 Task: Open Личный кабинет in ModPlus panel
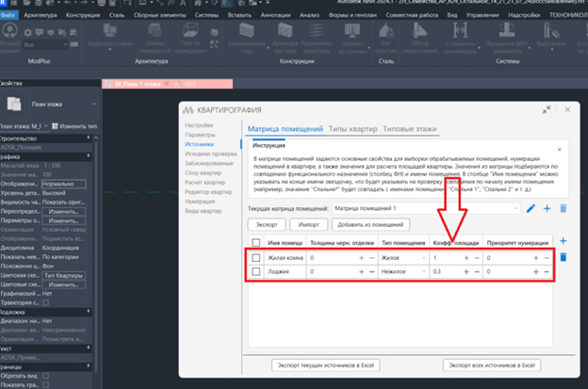click(x=9, y=38)
